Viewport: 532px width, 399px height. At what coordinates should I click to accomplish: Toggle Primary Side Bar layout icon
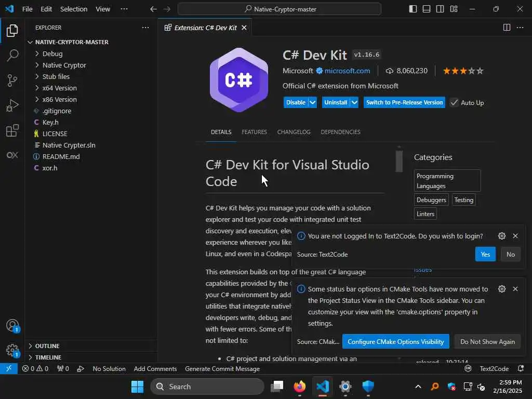click(413, 9)
